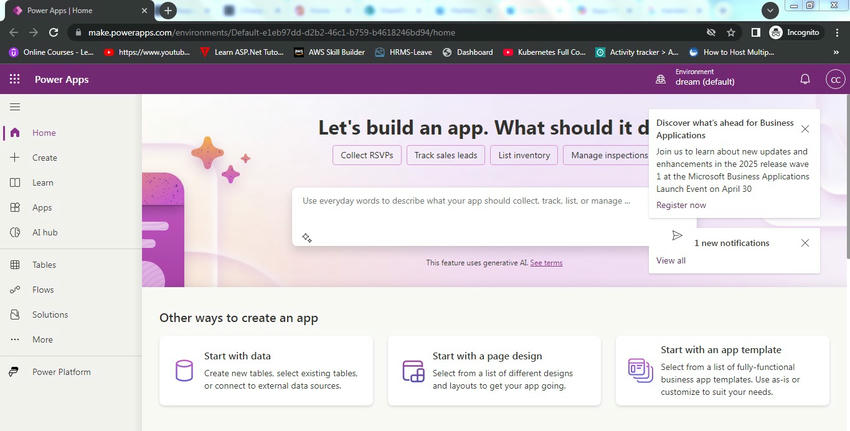This screenshot has height=431, width=850.
Task: Open the Dashboard bookmark
Action: pyautogui.click(x=468, y=52)
